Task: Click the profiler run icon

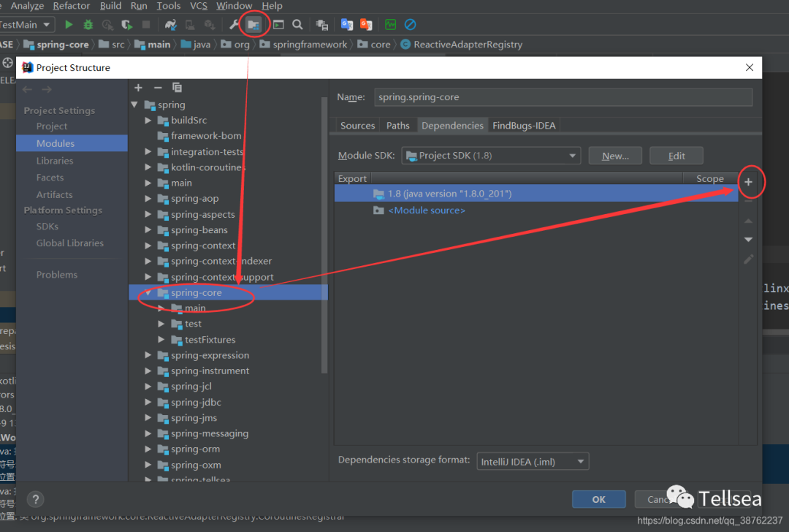Action: tap(107, 25)
